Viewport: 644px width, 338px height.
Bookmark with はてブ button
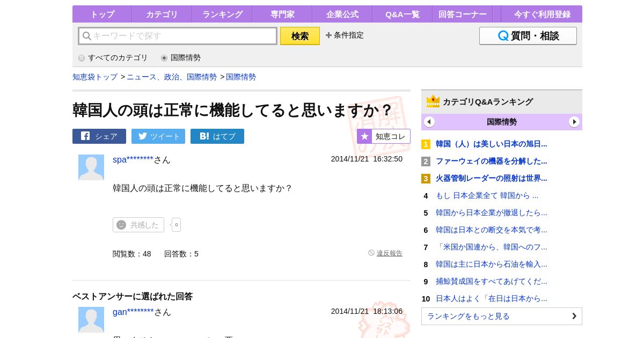click(x=217, y=136)
